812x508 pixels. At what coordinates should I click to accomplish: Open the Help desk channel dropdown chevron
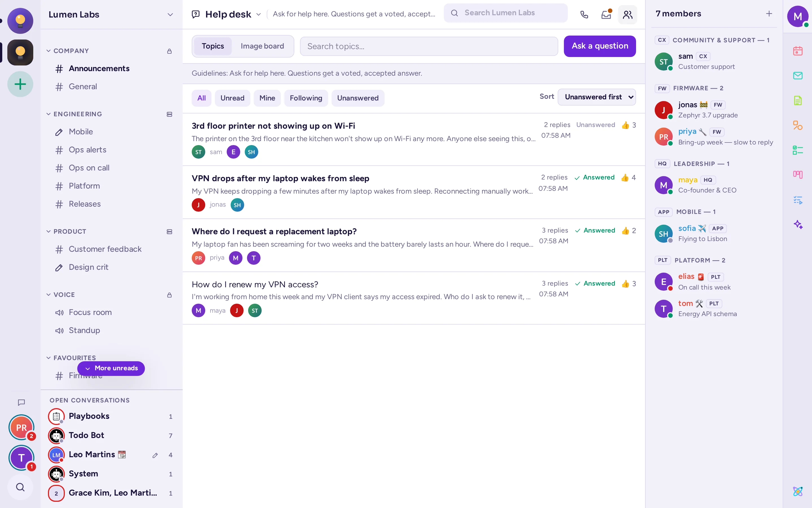(x=258, y=14)
